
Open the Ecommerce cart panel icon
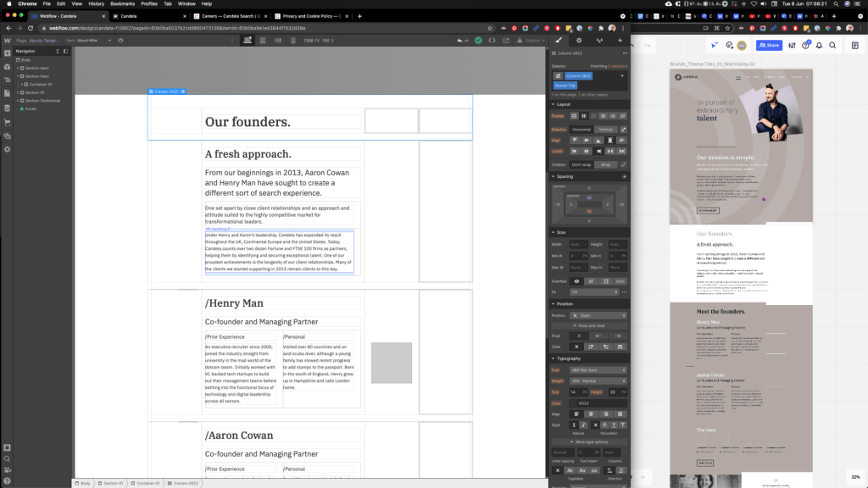point(7,121)
